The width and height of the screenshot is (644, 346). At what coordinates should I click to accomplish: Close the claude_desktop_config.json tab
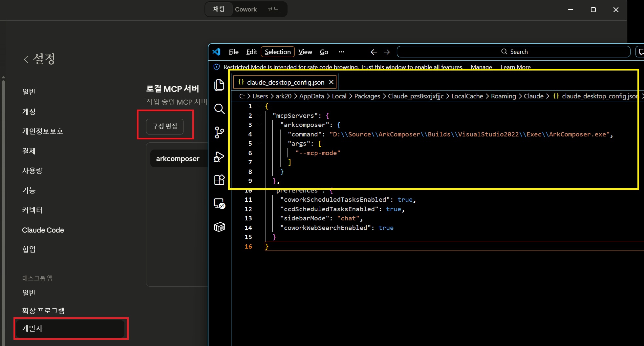click(331, 82)
